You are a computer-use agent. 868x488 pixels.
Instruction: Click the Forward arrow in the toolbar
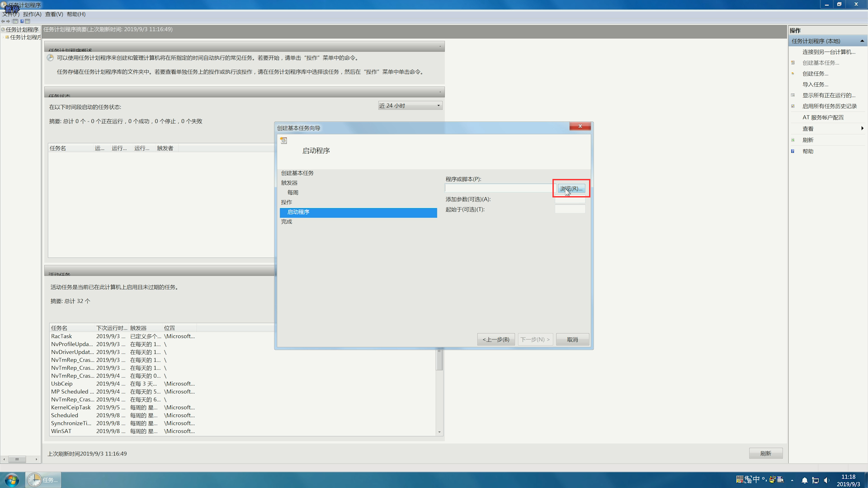coord(8,21)
